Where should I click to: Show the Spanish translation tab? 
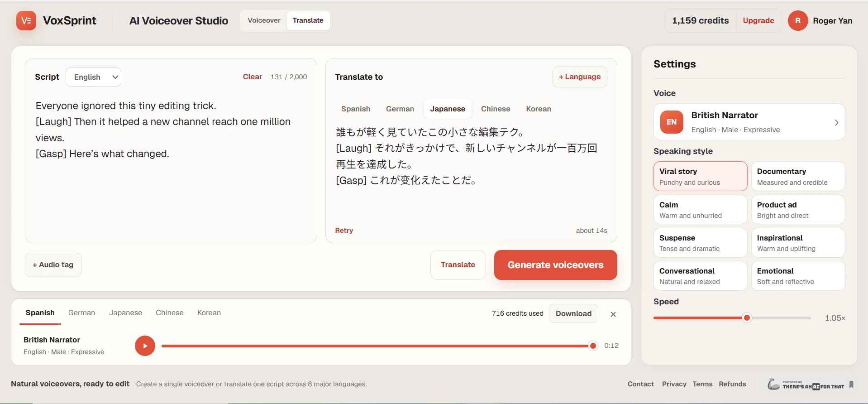click(356, 109)
